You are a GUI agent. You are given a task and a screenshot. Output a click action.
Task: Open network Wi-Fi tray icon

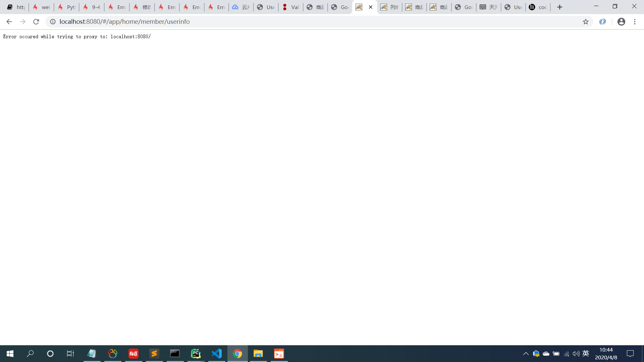tap(567, 354)
